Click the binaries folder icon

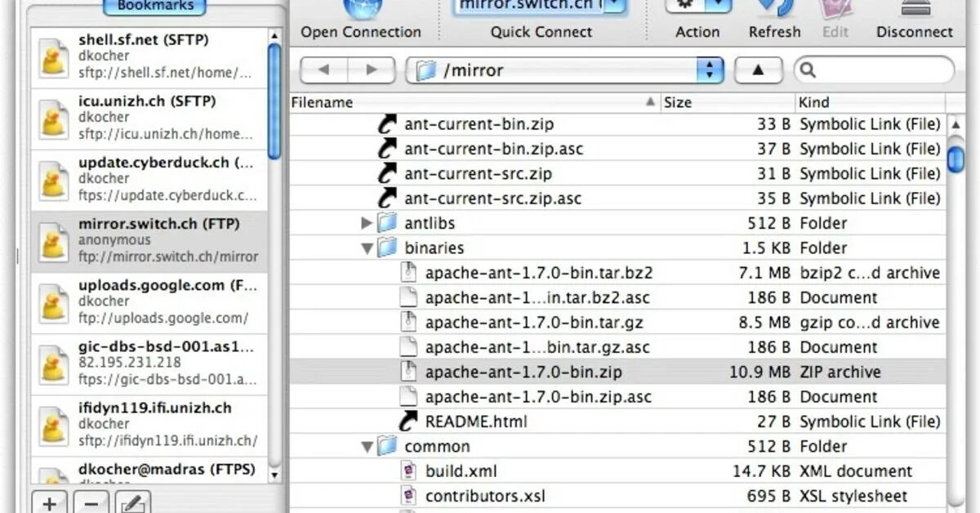(x=387, y=248)
